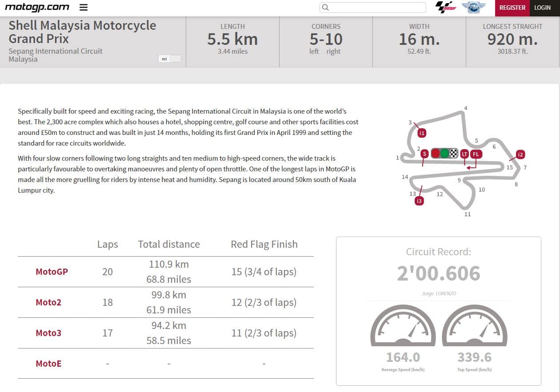Click the LOGIN button
This screenshot has width=560, height=392.
click(543, 8)
